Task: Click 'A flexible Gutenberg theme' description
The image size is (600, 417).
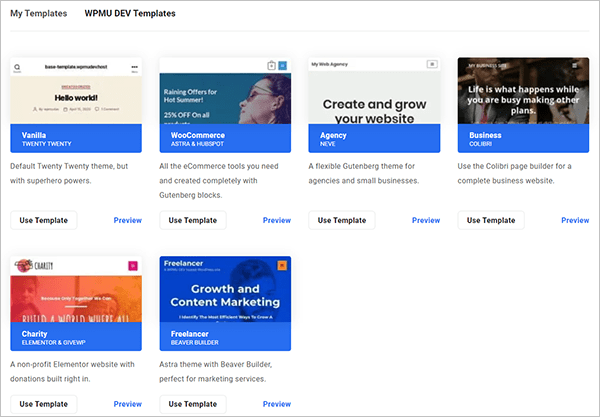Action: coord(364,173)
